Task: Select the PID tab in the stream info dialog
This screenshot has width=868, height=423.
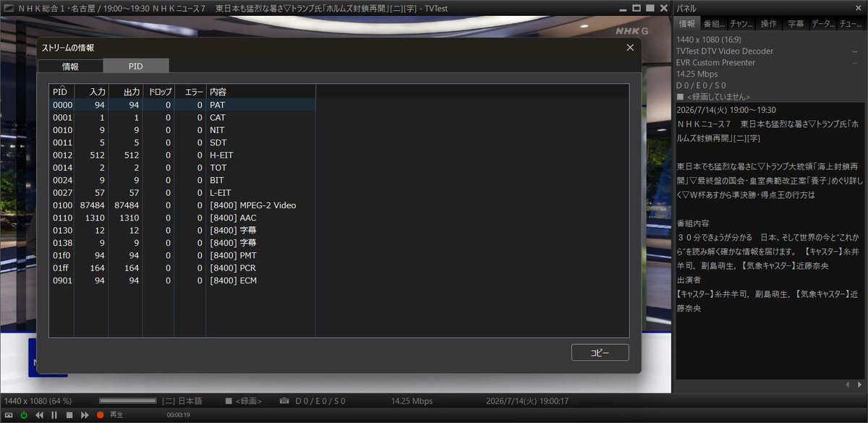Action: pos(136,66)
